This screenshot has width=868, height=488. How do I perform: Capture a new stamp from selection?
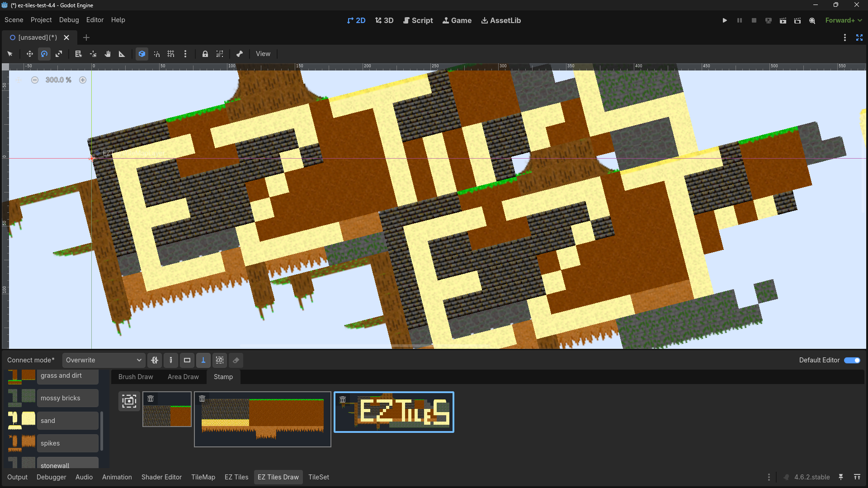[x=129, y=401]
